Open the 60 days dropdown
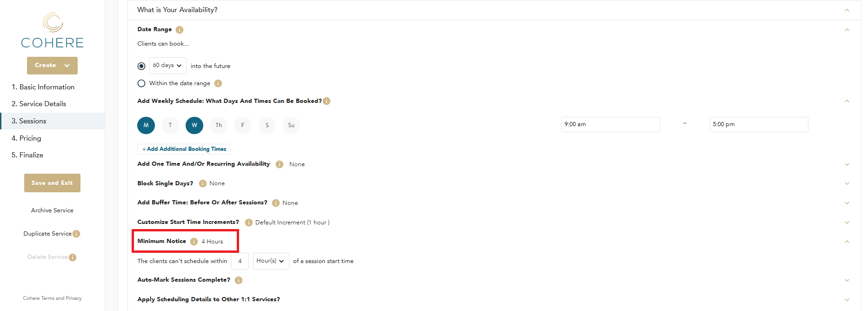The height and width of the screenshot is (311, 868). pos(167,66)
